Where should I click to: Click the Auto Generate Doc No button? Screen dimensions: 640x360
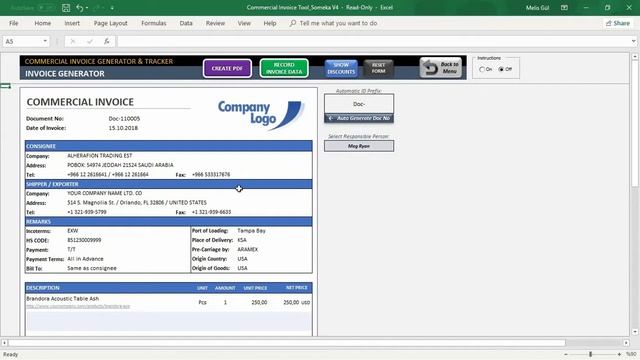(x=359, y=118)
